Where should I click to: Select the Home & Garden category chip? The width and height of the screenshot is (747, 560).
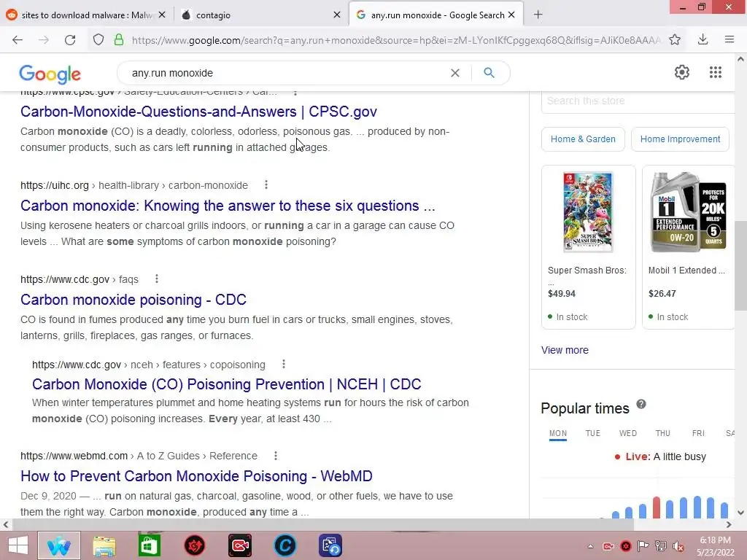(x=583, y=139)
